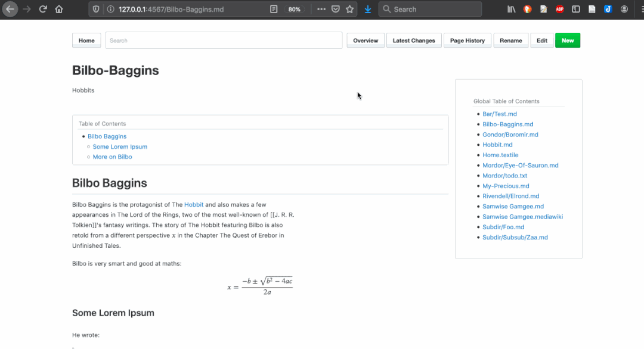Save page to Pocket icon

click(336, 9)
